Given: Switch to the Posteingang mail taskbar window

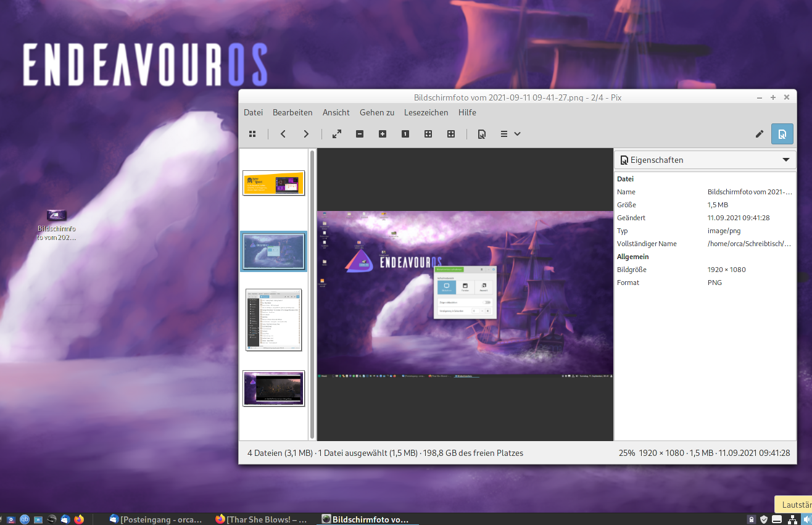Looking at the screenshot, I should (x=155, y=519).
